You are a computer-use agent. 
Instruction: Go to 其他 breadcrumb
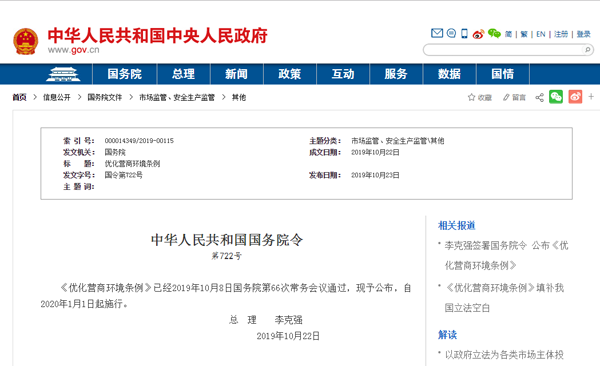coord(239,97)
